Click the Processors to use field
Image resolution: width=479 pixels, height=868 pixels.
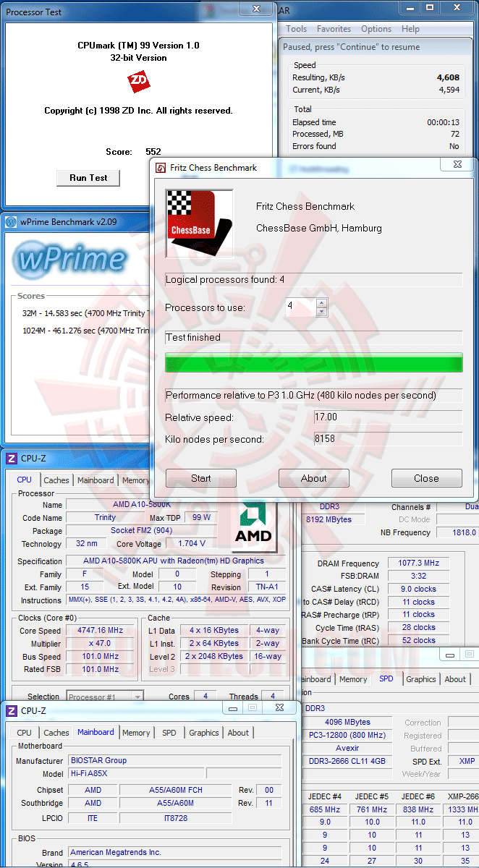(300, 307)
